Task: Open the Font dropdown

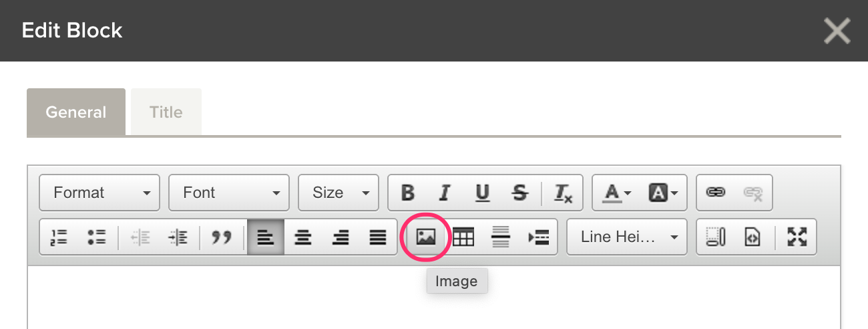Action: tap(229, 193)
